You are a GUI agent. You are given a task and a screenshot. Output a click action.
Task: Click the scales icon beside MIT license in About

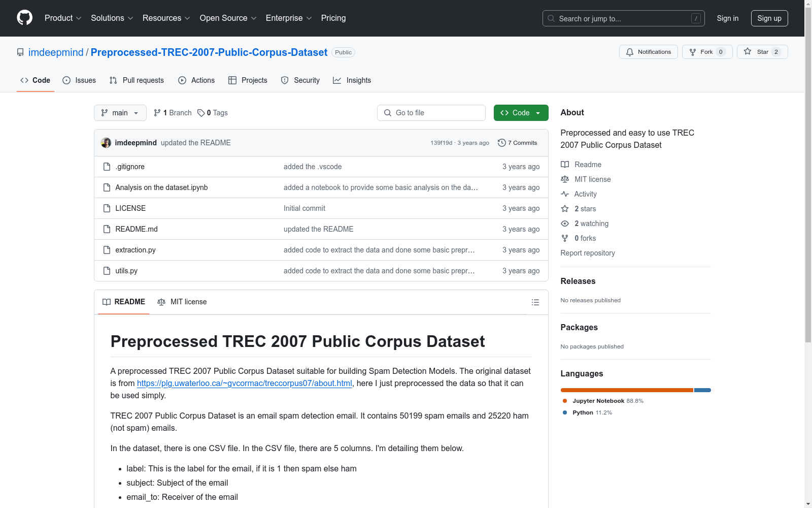click(565, 179)
